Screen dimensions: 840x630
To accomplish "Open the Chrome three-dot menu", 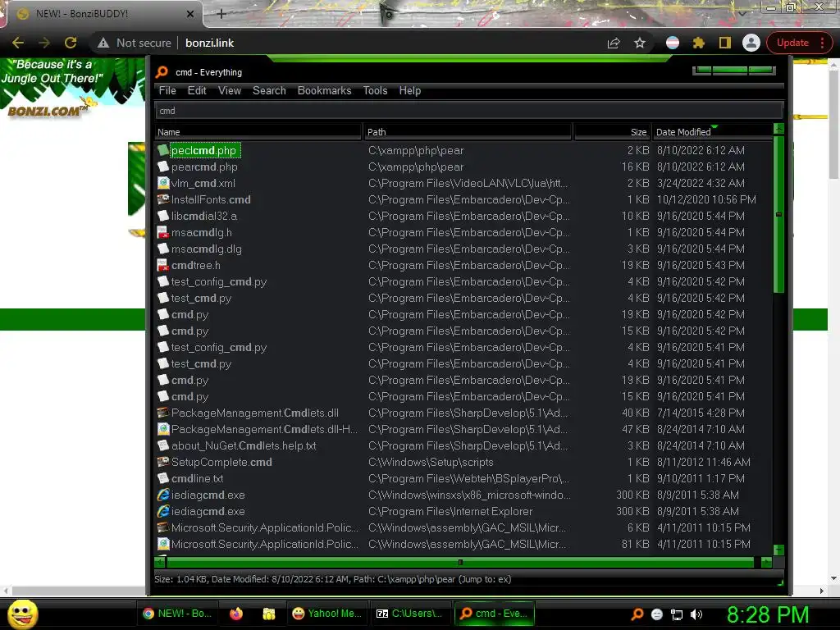I will pos(822,43).
